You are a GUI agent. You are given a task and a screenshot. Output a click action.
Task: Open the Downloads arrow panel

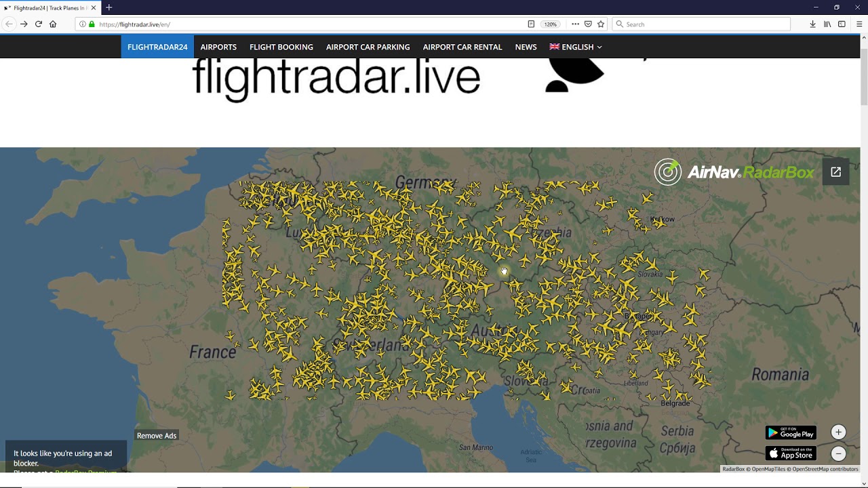click(812, 24)
